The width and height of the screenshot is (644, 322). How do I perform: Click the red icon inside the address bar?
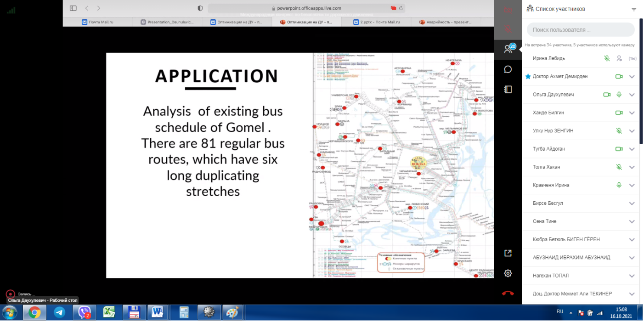393,8
